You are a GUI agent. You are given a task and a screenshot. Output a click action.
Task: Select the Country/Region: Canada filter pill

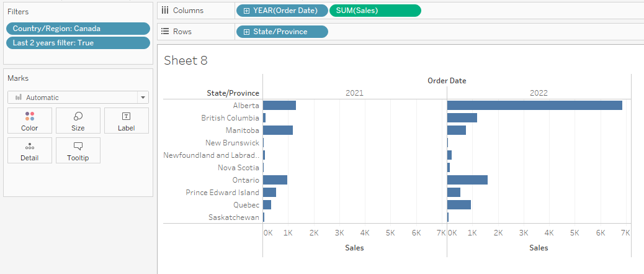(x=78, y=29)
